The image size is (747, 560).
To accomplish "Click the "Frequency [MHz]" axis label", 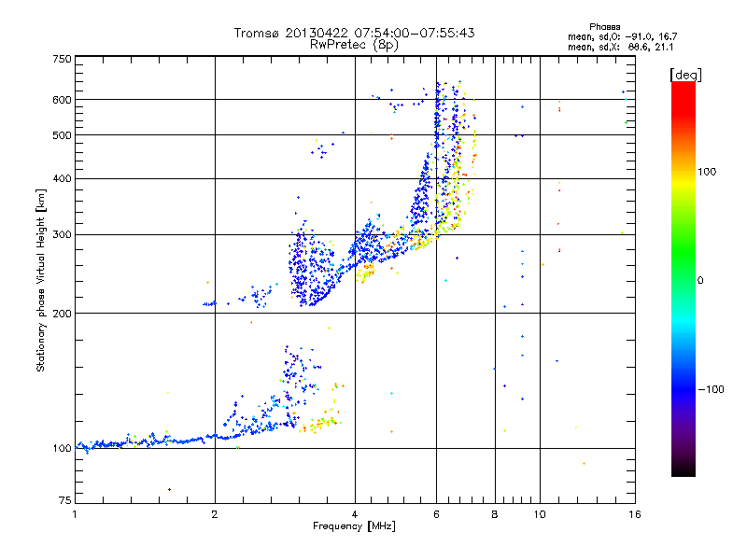I will click(354, 526).
